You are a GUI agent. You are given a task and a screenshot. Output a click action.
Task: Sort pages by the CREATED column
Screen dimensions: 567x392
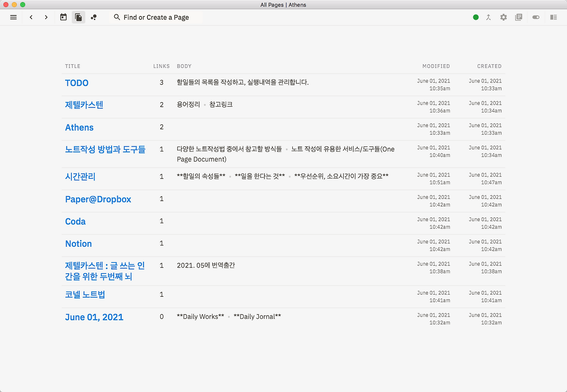pos(489,66)
